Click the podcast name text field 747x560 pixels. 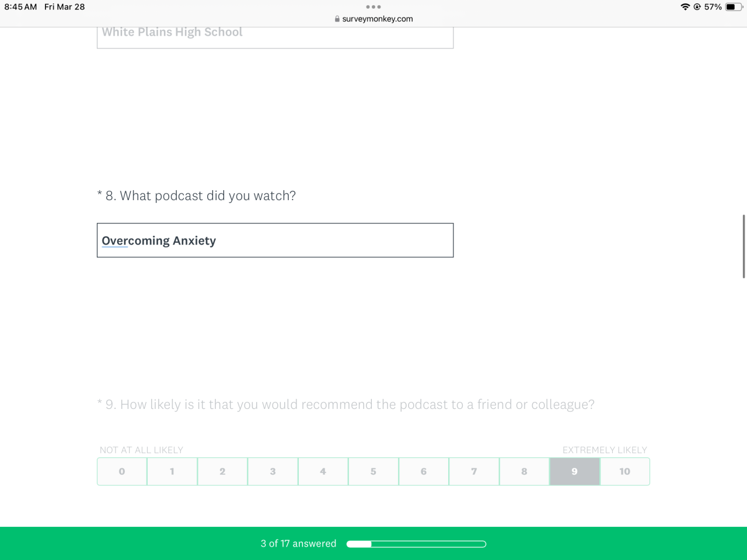pyautogui.click(x=275, y=240)
